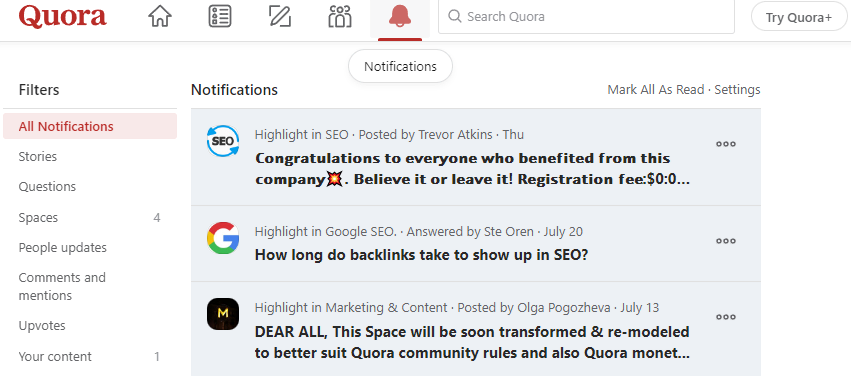Focus the Search Quora field
The height and width of the screenshot is (376, 851).
(x=587, y=17)
